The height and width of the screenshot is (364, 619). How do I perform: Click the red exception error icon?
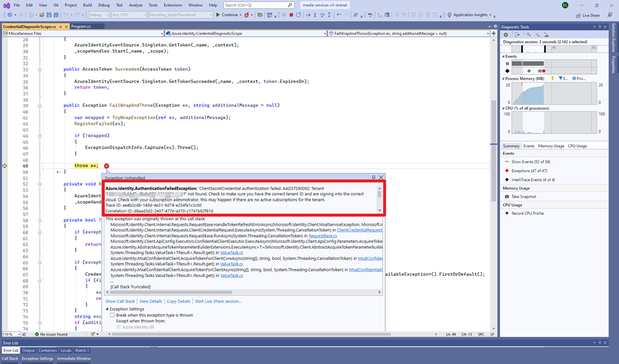point(106,166)
